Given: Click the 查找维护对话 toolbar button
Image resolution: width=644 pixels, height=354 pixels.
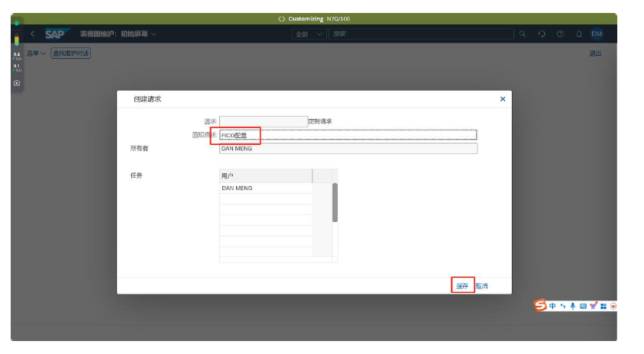Looking at the screenshot, I should tap(71, 53).
